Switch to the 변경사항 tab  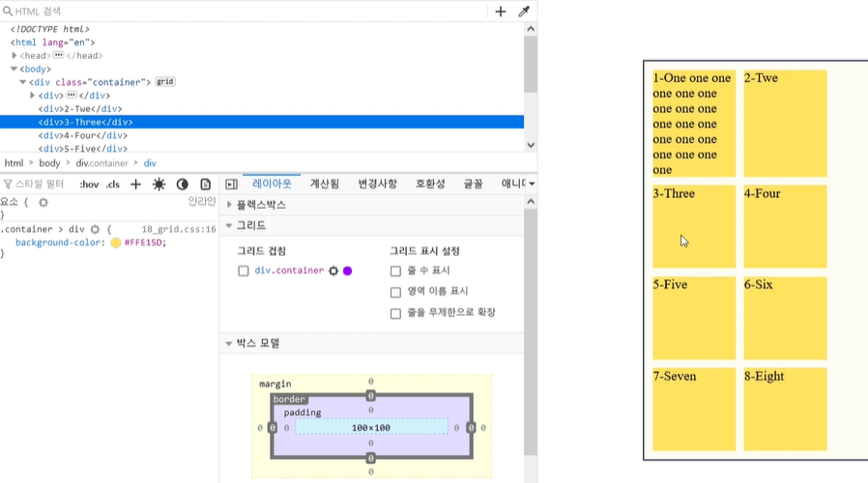click(378, 184)
